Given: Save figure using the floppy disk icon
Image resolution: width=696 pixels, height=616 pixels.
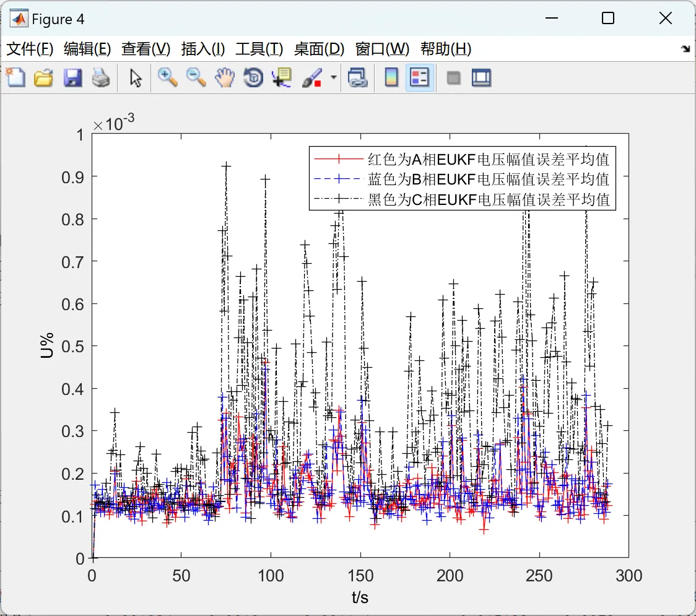Looking at the screenshot, I should coord(72,77).
